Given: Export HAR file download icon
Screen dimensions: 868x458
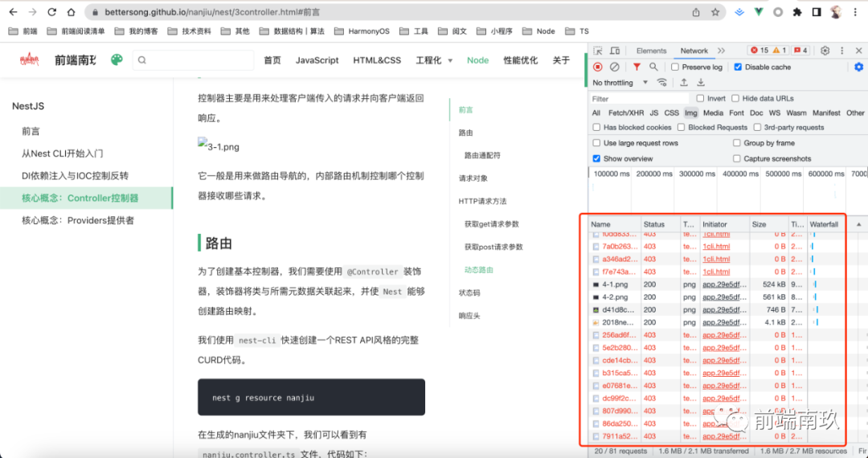Looking at the screenshot, I should (701, 83).
